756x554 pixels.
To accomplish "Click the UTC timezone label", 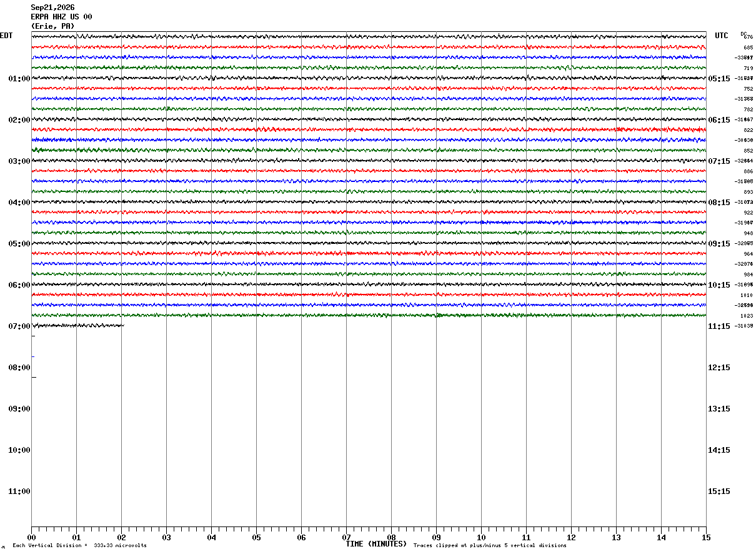I will pyautogui.click(x=722, y=36).
